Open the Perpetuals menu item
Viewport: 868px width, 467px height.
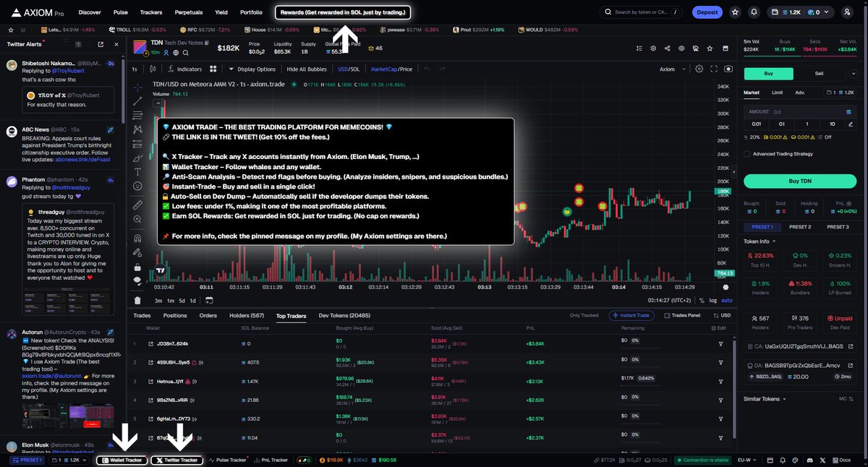[188, 12]
